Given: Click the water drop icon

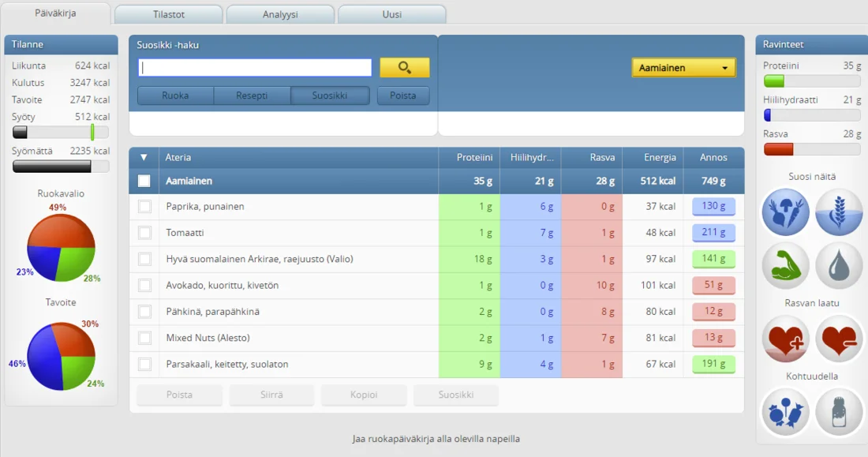Looking at the screenshot, I should click(838, 265).
